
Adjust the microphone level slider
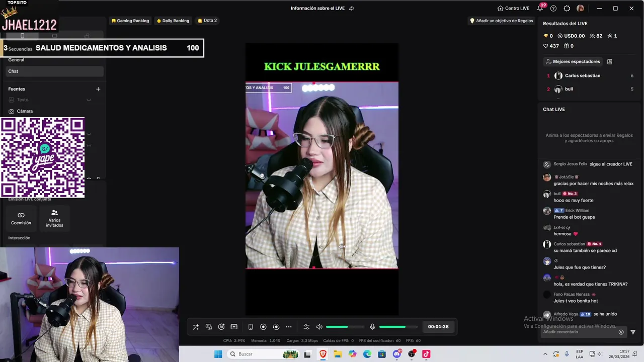coord(398,327)
